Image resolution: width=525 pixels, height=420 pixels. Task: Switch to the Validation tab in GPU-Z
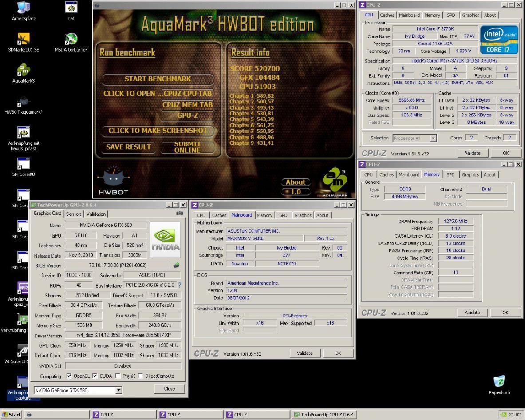tap(96, 214)
